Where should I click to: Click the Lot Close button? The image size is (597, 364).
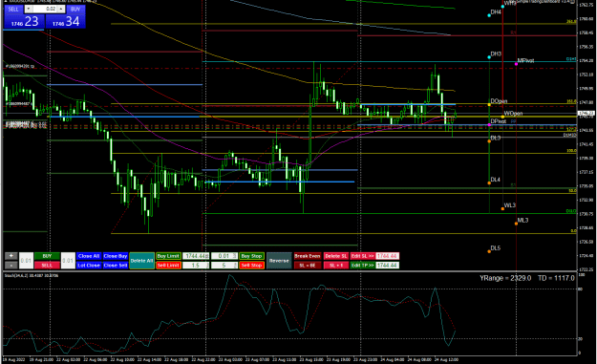pyautogui.click(x=89, y=265)
